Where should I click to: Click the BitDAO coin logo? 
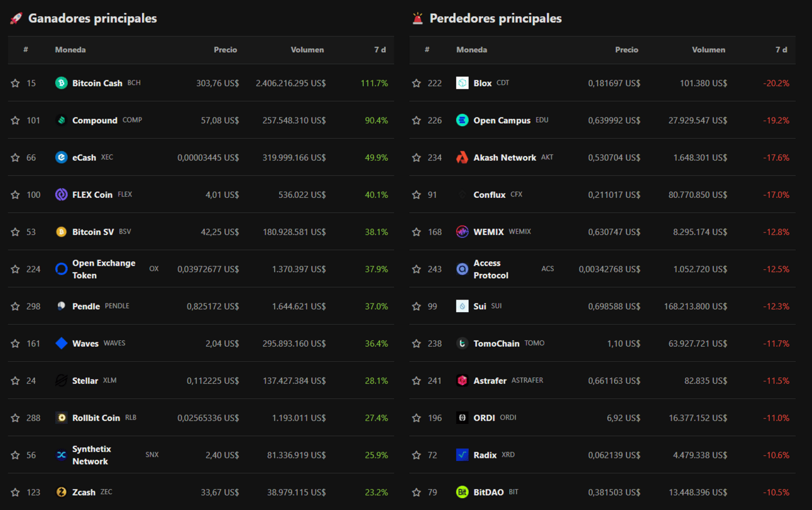[462, 492]
